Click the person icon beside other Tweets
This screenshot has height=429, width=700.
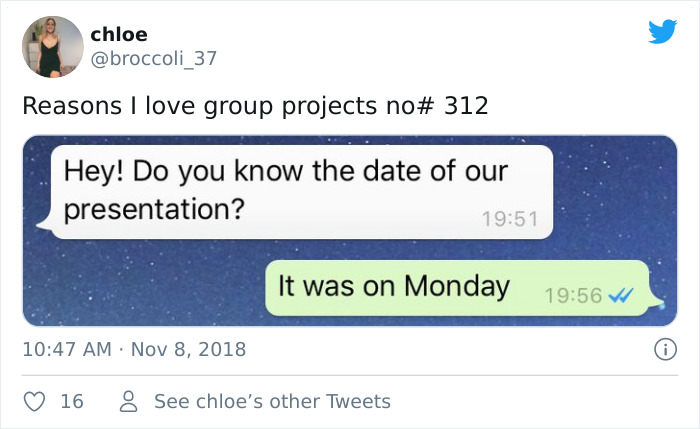[x=128, y=401]
